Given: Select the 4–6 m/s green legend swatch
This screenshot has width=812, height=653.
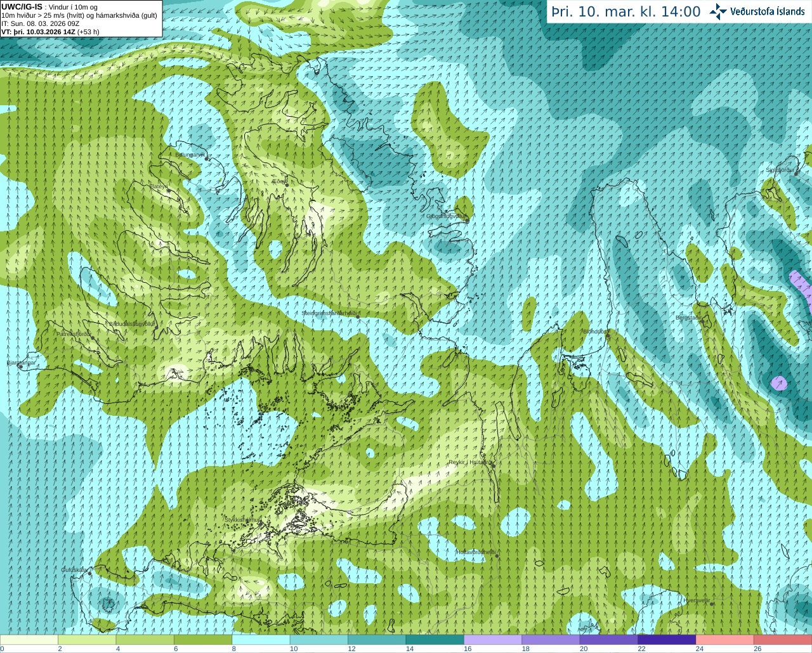Looking at the screenshot, I should coord(145,640).
